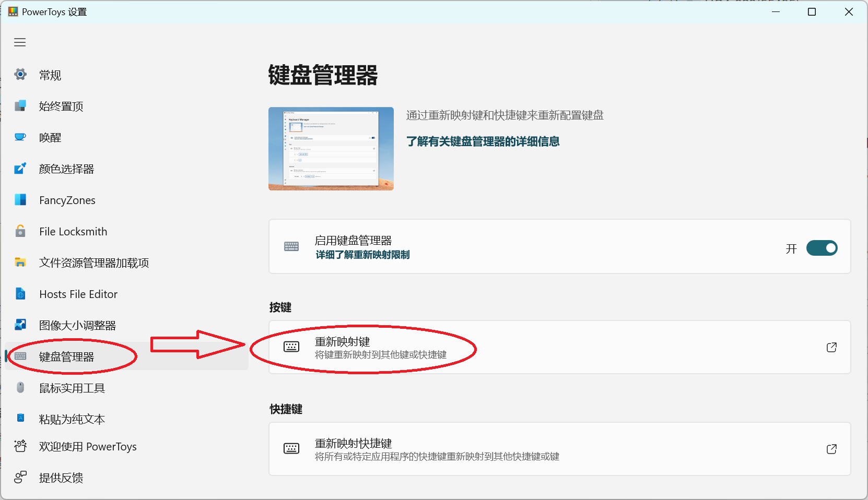Click the 按键 section heading

point(280,307)
